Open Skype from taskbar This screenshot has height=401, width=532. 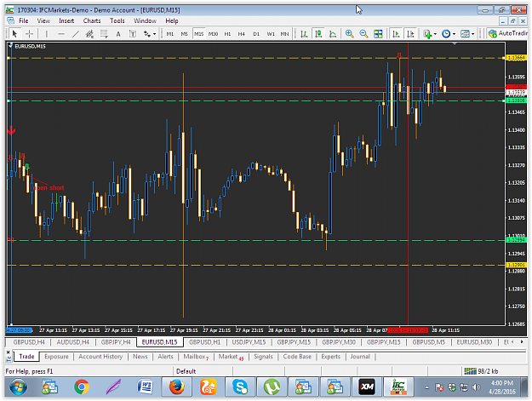tap(240, 387)
